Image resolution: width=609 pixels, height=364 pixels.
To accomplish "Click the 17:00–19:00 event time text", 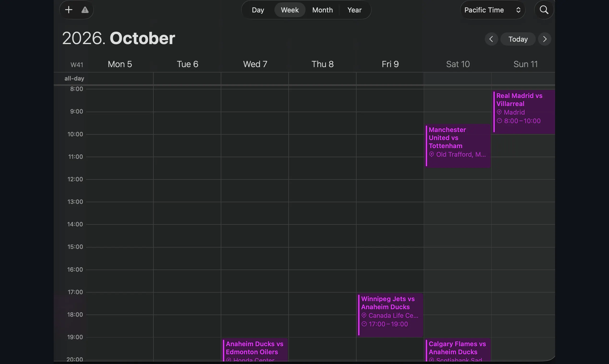I will 388,324.
